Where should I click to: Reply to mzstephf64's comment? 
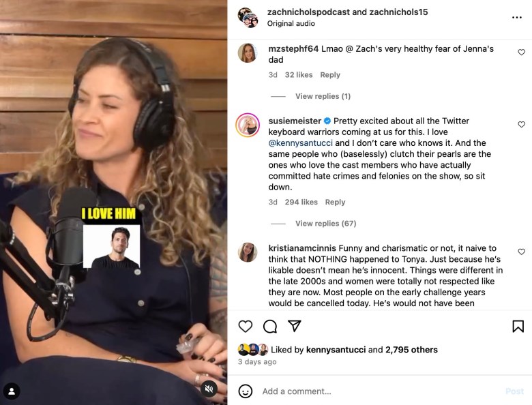(x=330, y=75)
